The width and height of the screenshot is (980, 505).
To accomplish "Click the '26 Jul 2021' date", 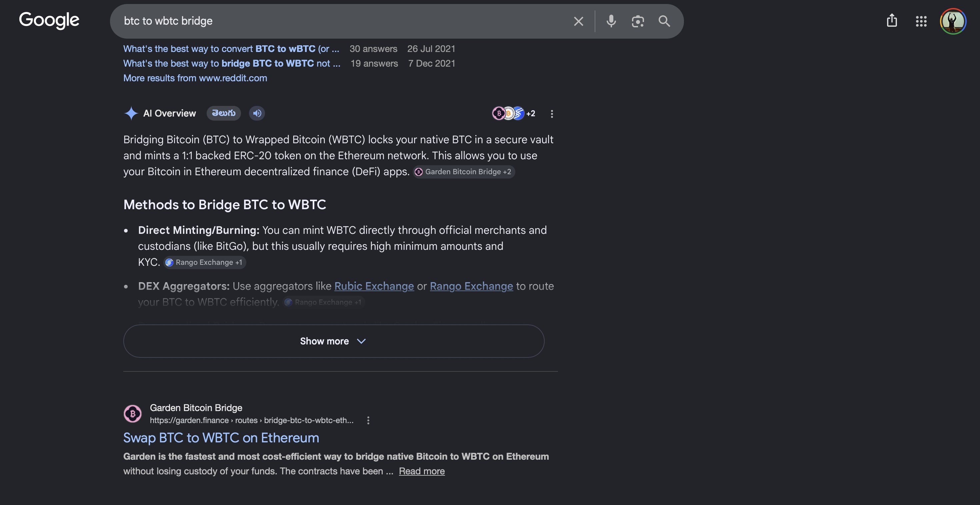I will pos(431,49).
